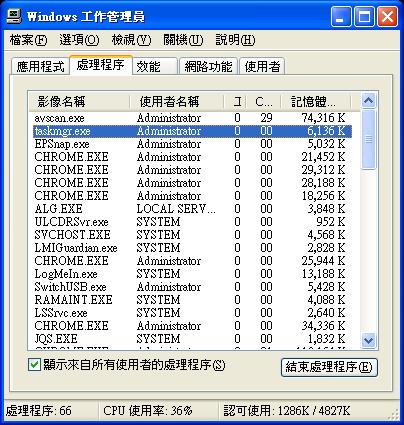Open the 說明(H) menu
Viewport: 404px width, 425px height.
pyautogui.click(x=235, y=40)
